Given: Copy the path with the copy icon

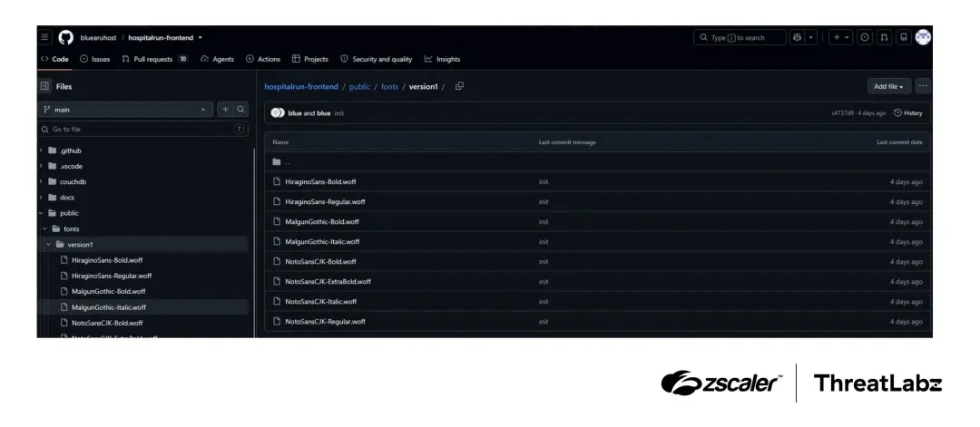Looking at the screenshot, I should coord(459,86).
